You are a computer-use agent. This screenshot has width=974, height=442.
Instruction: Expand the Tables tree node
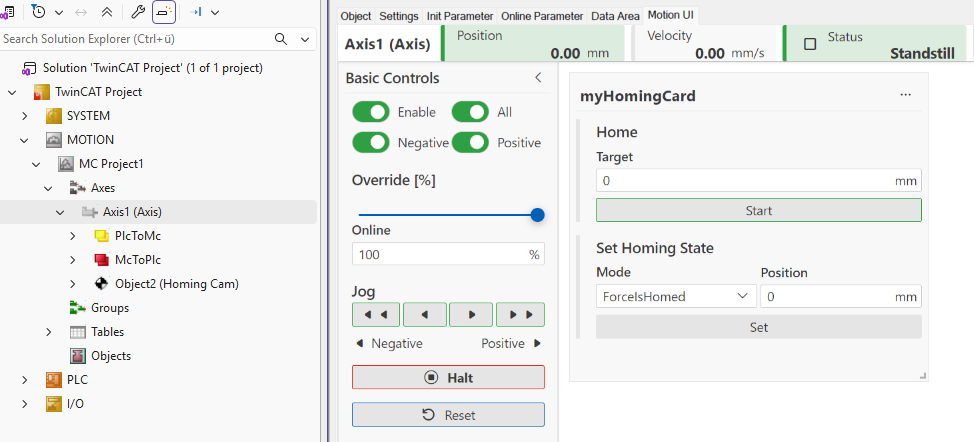(48, 332)
